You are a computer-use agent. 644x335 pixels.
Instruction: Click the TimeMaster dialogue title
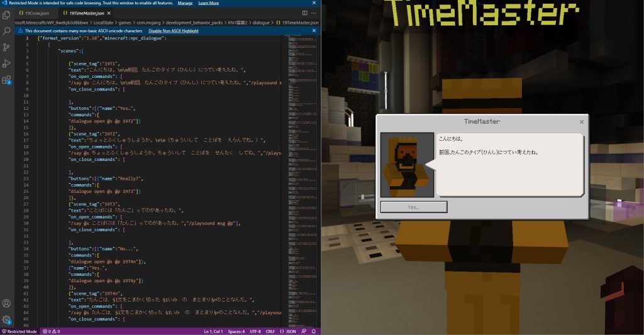[x=482, y=121]
